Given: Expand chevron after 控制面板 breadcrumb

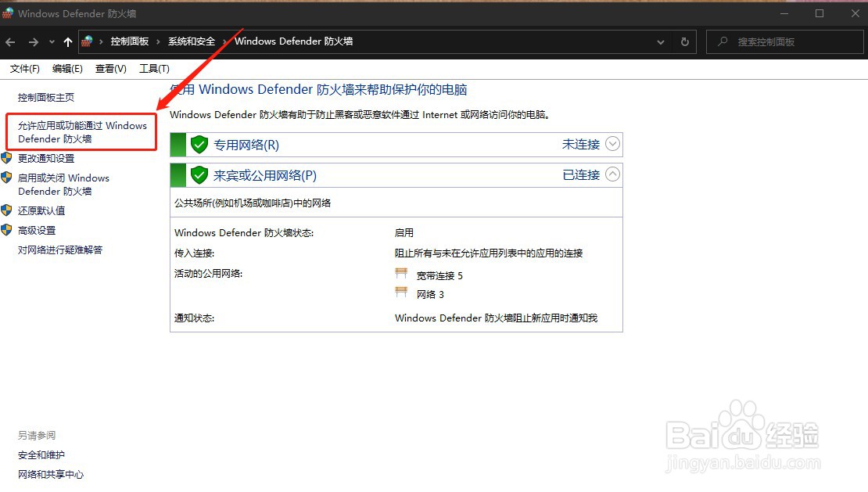Looking at the screenshot, I should coord(158,41).
